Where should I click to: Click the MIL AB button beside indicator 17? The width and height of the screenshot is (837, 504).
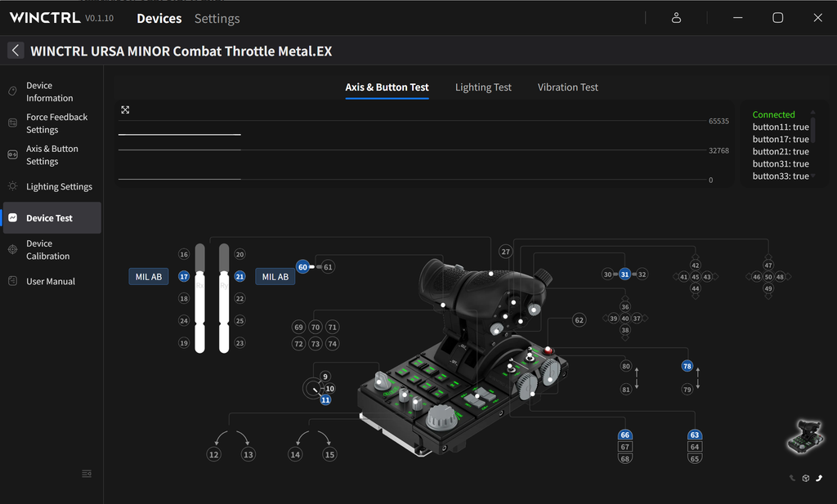(149, 277)
